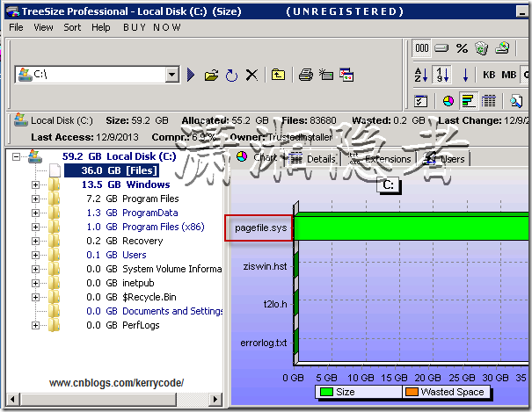Print the report using the printer icon
The image size is (532, 412).
tap(306, 75)
